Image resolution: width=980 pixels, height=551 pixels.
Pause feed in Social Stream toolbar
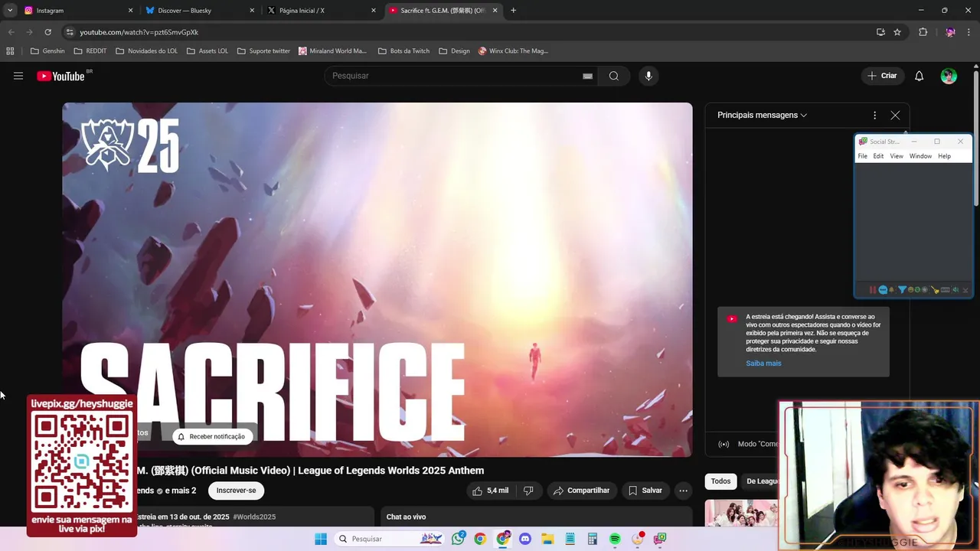coord(873,290)
